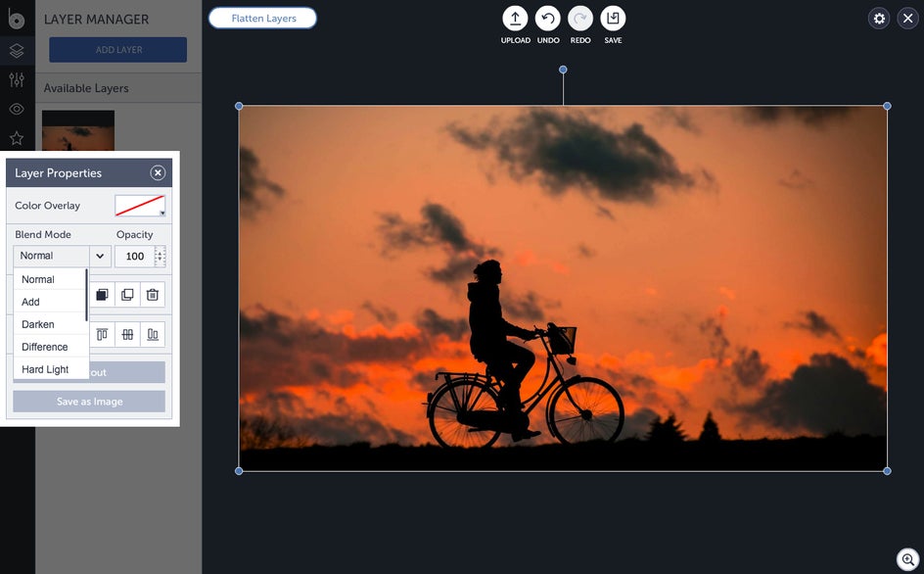924x574 pixels.
Task: Click the Save as Image button
Action: (89, 402)
